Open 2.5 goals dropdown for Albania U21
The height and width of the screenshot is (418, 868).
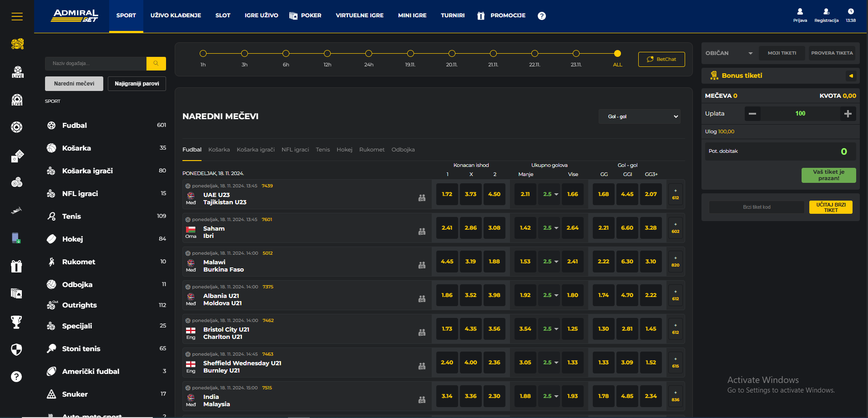(x=549, y=295)
